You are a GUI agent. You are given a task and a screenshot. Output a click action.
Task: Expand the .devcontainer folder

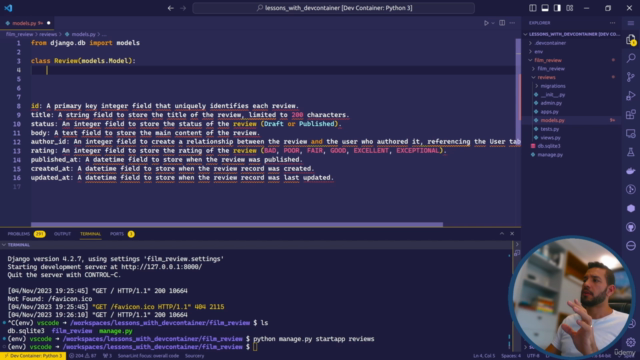click(549, 43)
